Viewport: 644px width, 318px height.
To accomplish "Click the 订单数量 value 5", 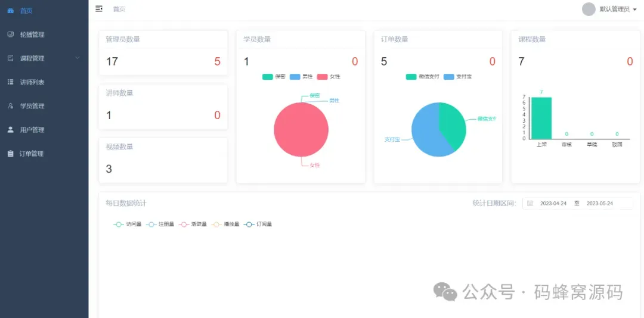I will point(384,61).
